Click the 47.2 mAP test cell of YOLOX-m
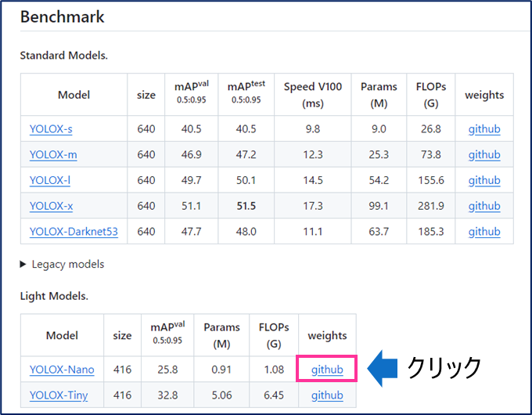This screenshot has width=532, height=415. [x=246, y=154]
